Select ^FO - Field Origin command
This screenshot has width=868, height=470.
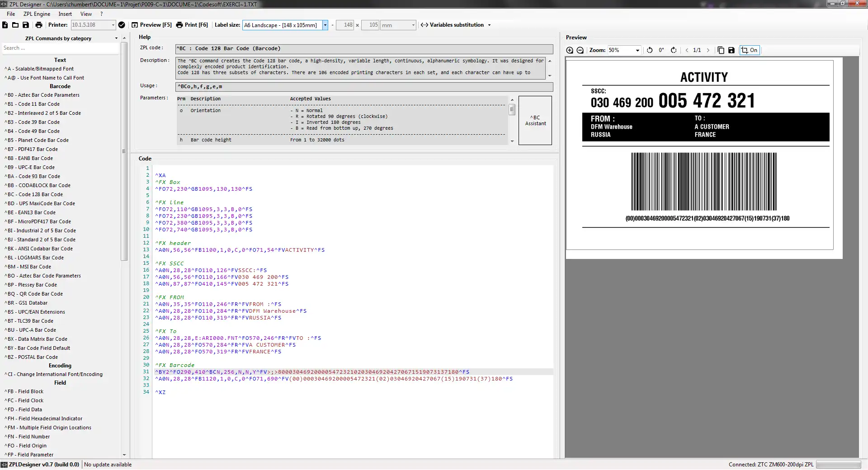tap(25, 446)
